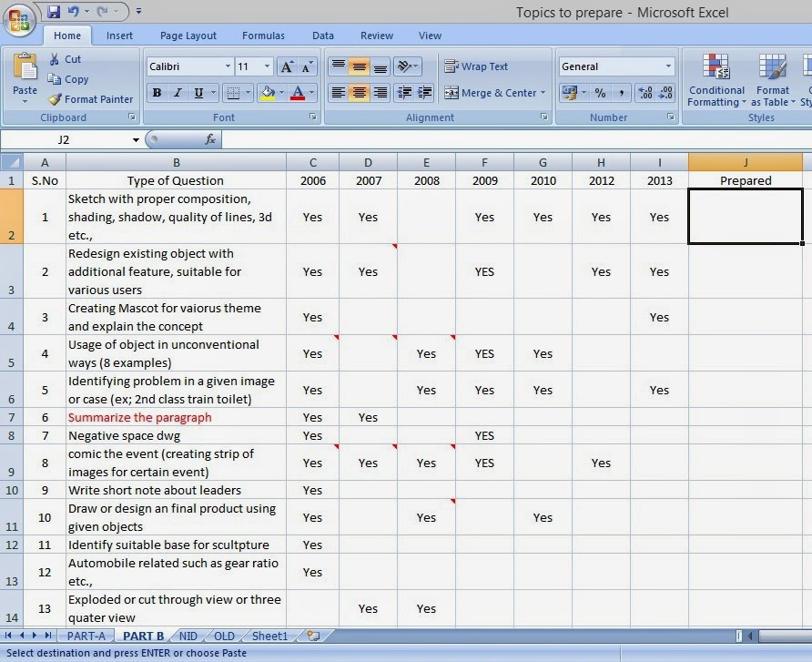The width and height of the screenshot is (812, 662).
Task: Click the Copy button
Action: (x=68, y=79)
